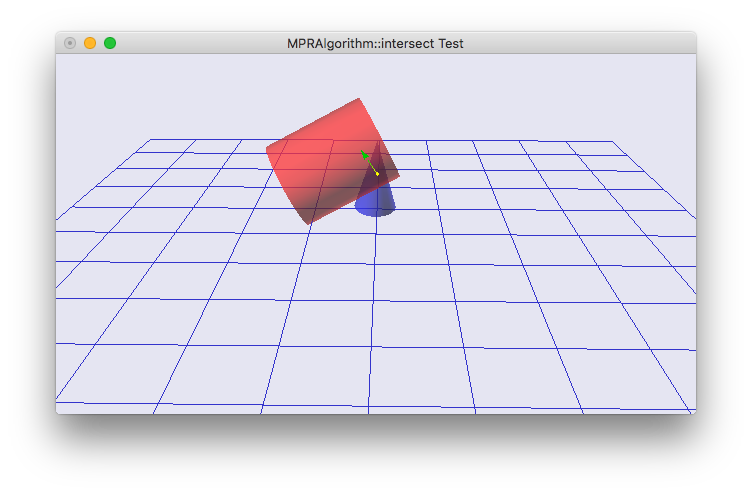The width and height of the screenshot is (752, 494).
Task: Click the window title 'MPRAlgorithm::intersect Test'
Action: (x=375, y=44)
